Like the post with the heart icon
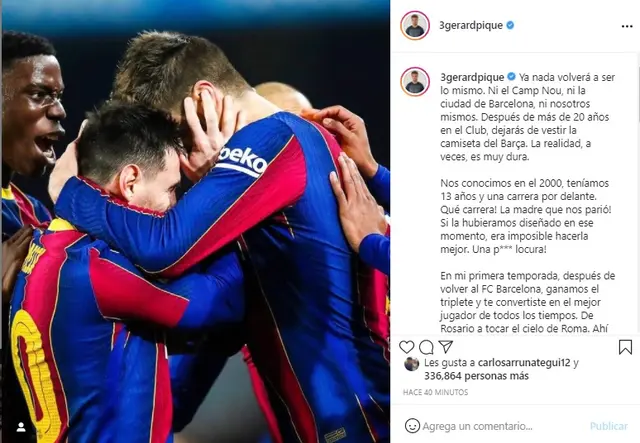The height and width of the screenshot is (443, 640). (x=407, y=347)
